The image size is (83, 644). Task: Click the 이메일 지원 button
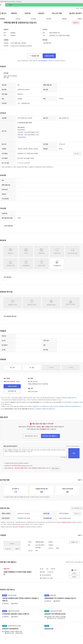point(12,391)
